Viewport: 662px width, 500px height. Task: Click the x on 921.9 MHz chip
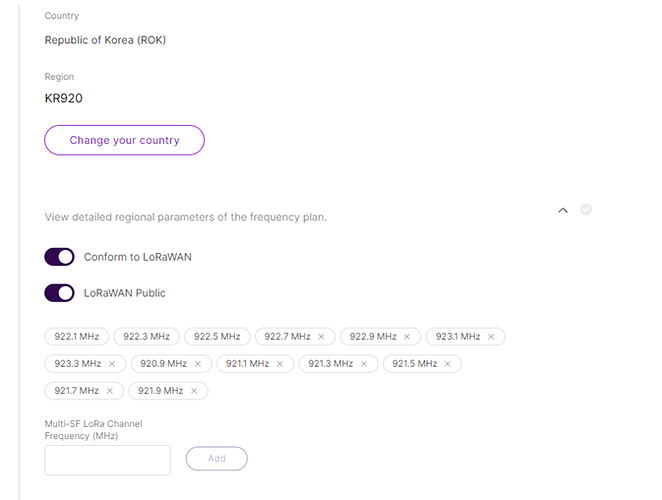194,391
